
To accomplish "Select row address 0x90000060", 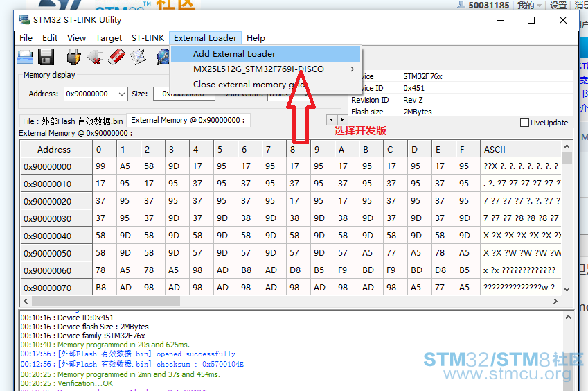I will pos(56,270).
